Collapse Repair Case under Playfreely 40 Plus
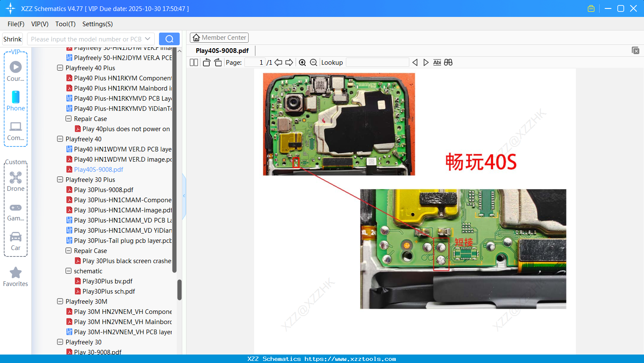The width and height of the screenshot is (644, 363). coord(69,118)
